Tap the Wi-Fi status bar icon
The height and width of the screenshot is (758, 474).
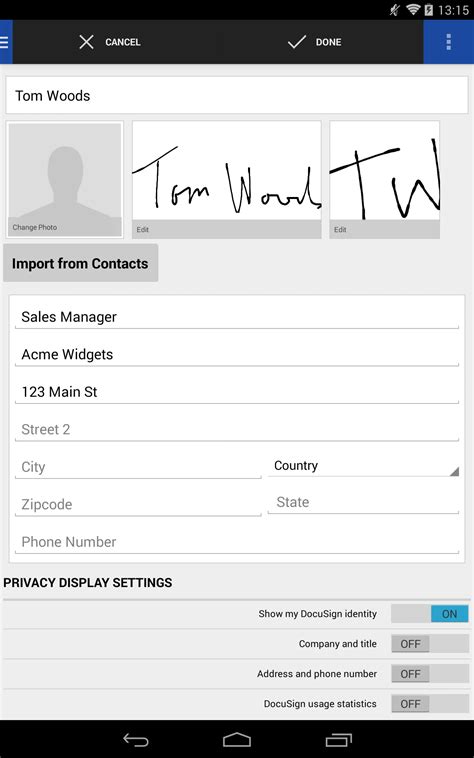pos(413,10)
